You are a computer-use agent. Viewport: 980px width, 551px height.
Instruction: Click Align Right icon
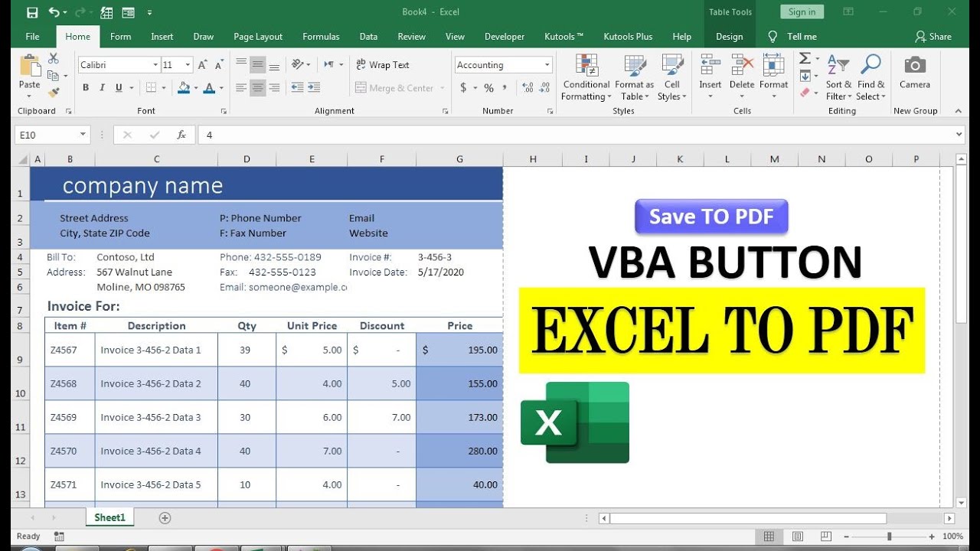274,88
